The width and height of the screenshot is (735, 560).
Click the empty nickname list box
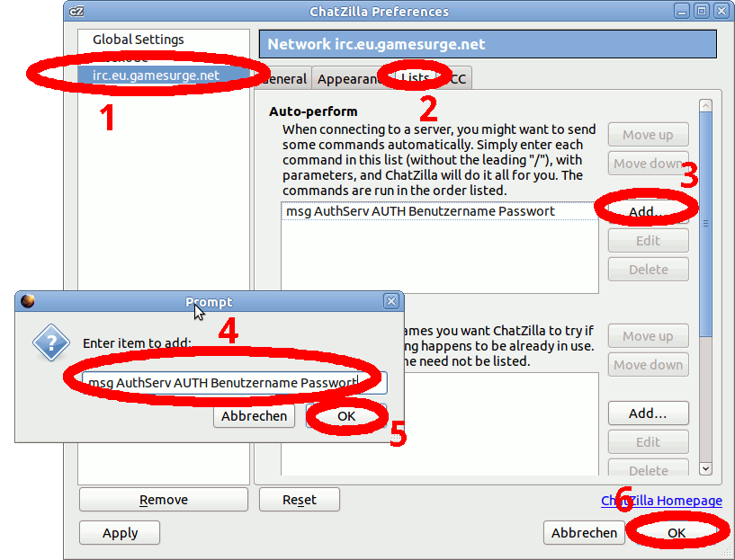point(440,424)
